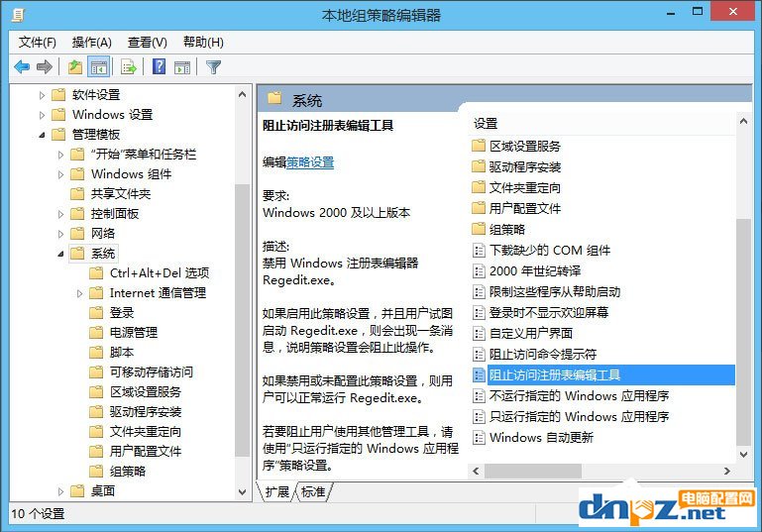Click the Up one level folder icon
The height and width of the screenshot is (532, 762).
point(75,66)
